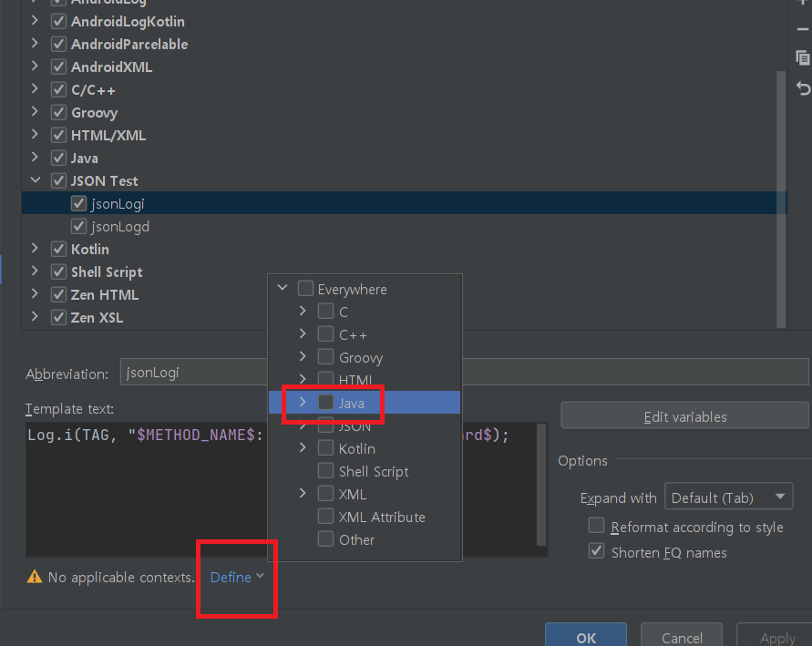Viewport: 812px width, 646px height.
Task: Click the Apply button
Action: point(776,637)
